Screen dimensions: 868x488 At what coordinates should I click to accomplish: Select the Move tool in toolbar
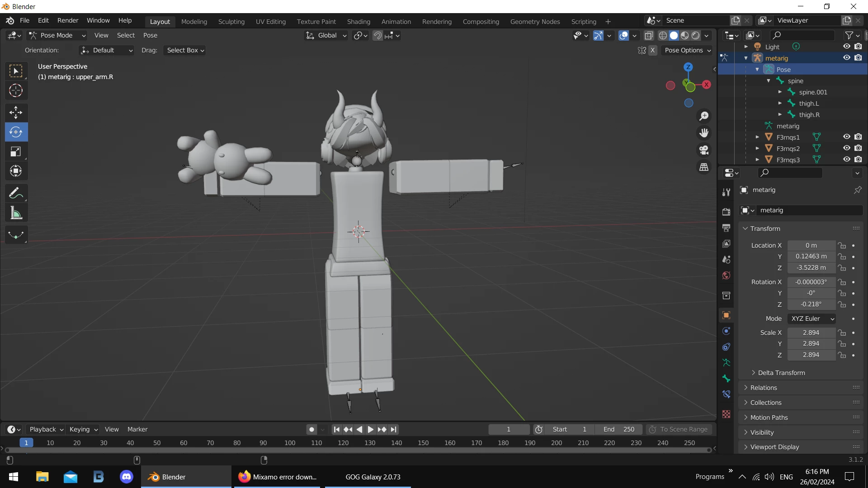point(16,112)
